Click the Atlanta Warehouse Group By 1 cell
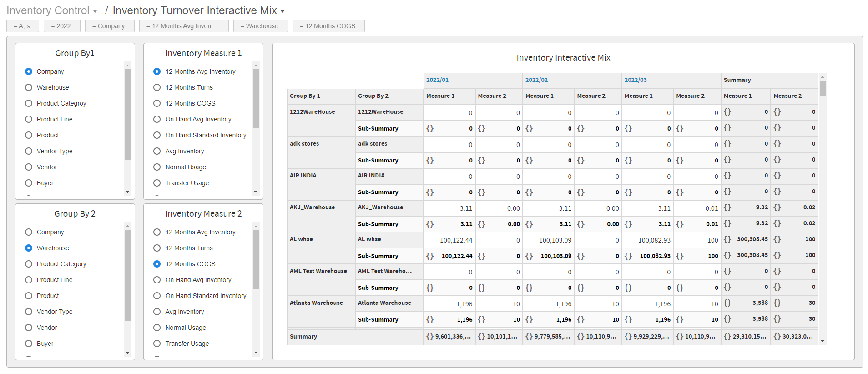This screenshot has width=868, height=374. [x=321, y=311]
